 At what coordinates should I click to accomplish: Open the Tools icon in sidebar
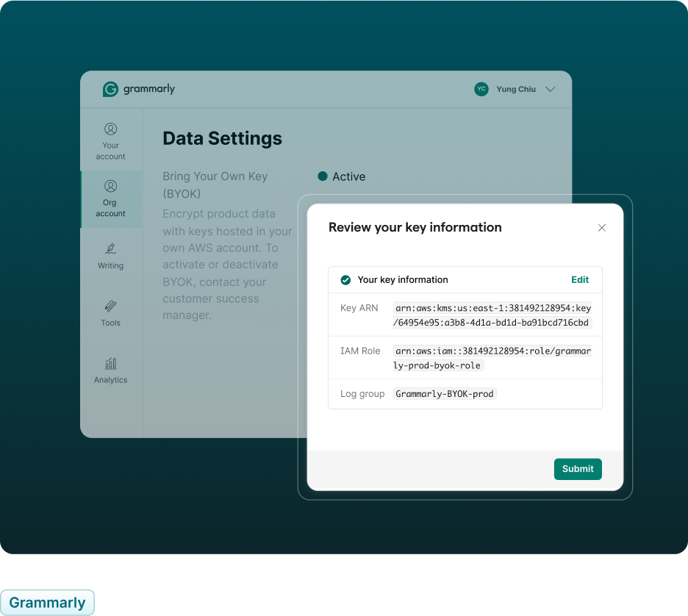[110, 306]
